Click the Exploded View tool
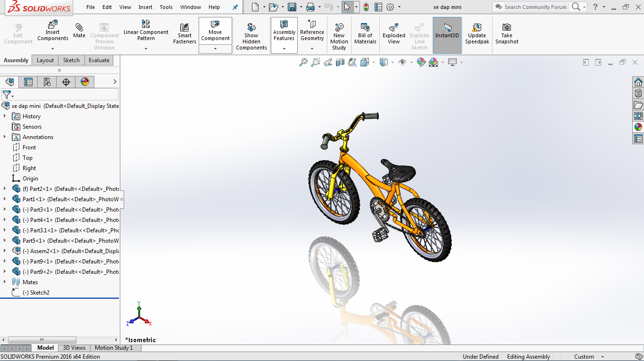The width and height of the screenshot is (644, 361). point(394,33)
